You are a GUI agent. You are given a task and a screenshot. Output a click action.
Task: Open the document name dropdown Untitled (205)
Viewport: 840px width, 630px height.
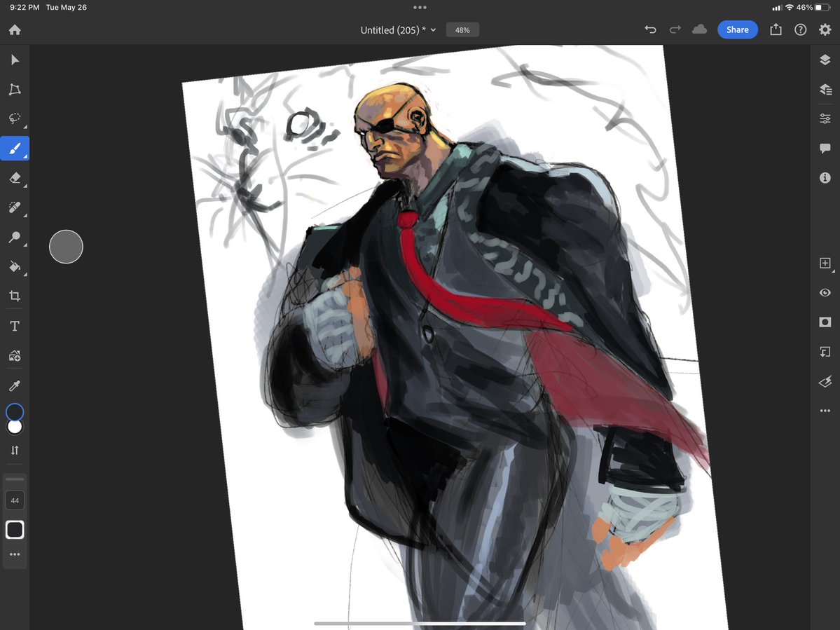click(x=398, y=30)
